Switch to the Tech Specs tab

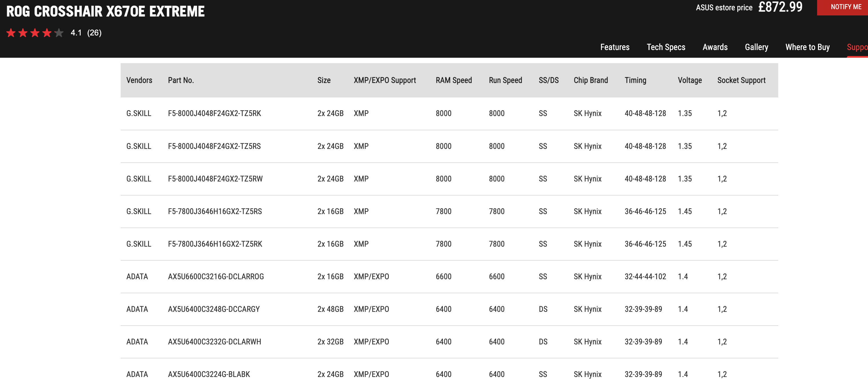coord(666,47)
